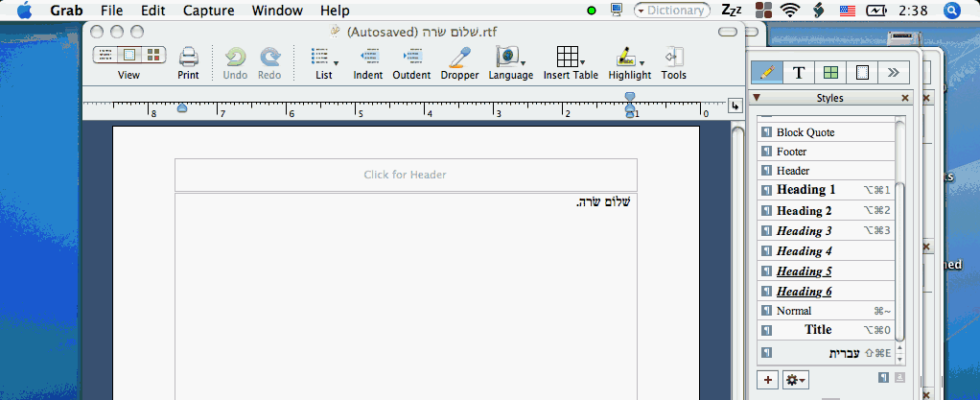Click the ruler tab-type selector button
The width and height of the screenshot is (980, 400).
coord(735,106)
